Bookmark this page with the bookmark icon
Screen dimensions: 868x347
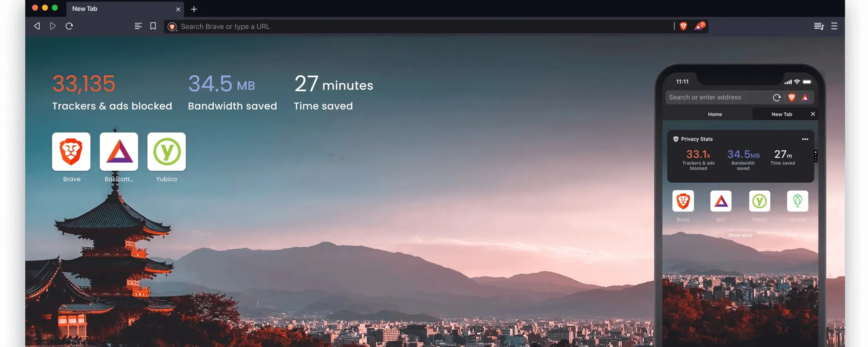[153, 26]
